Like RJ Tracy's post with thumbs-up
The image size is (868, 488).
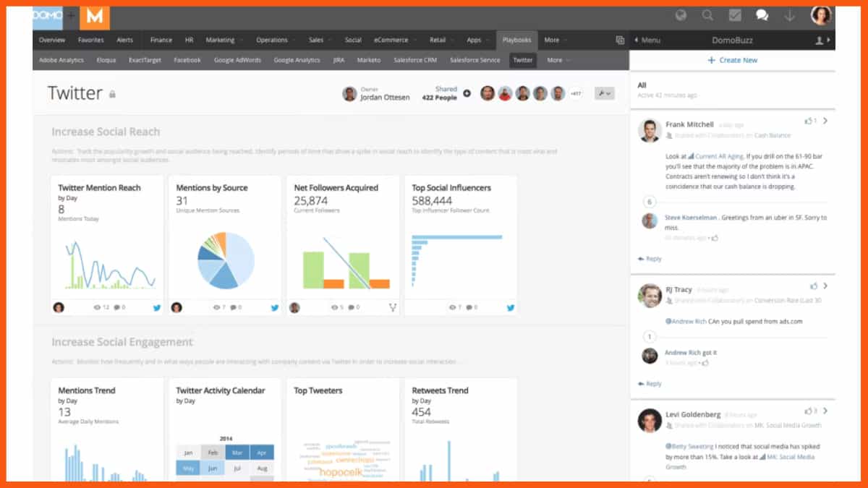pos(814,286)
